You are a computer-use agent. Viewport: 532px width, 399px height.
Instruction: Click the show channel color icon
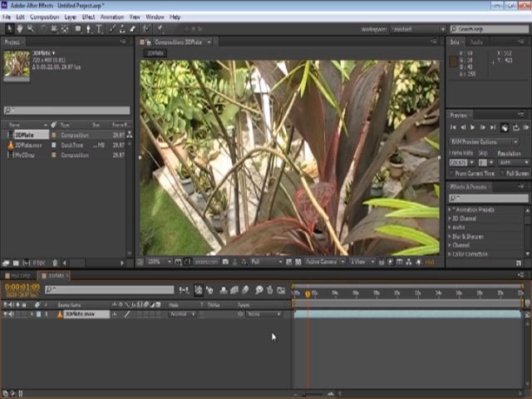pos(244,262)
